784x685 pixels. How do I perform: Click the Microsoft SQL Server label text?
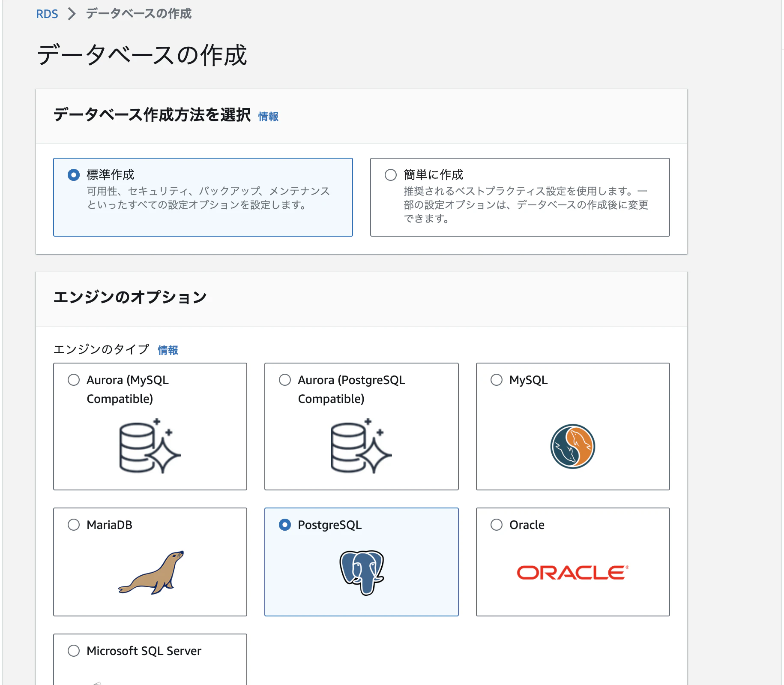[144, 651]
